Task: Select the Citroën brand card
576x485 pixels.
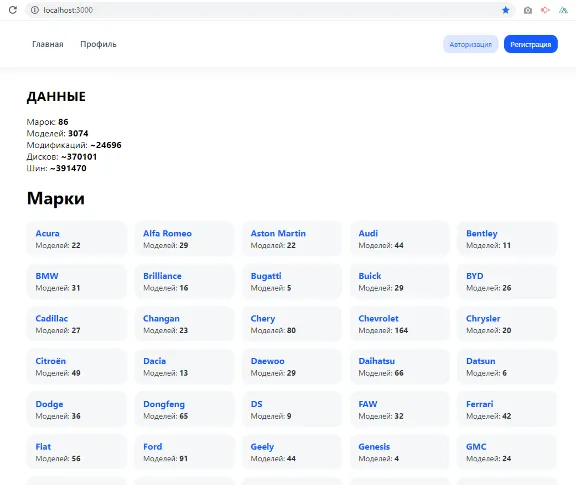Action: pos(77,367)
